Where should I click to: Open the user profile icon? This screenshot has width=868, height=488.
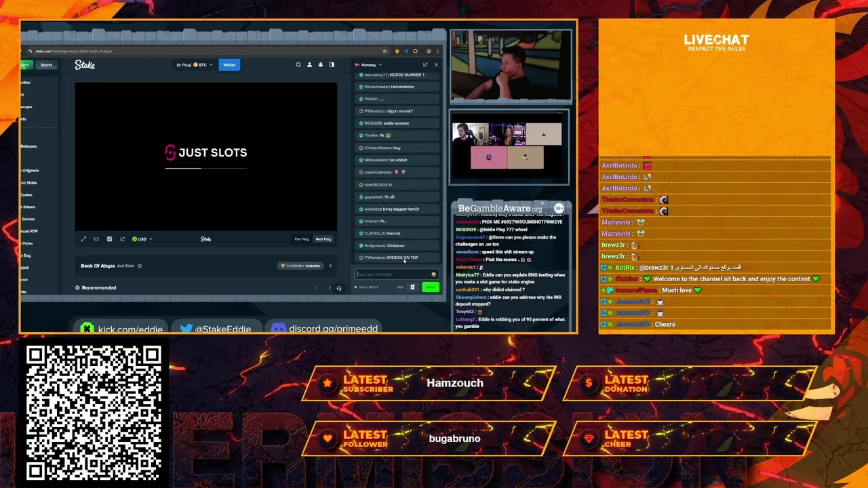coord(309,65)
